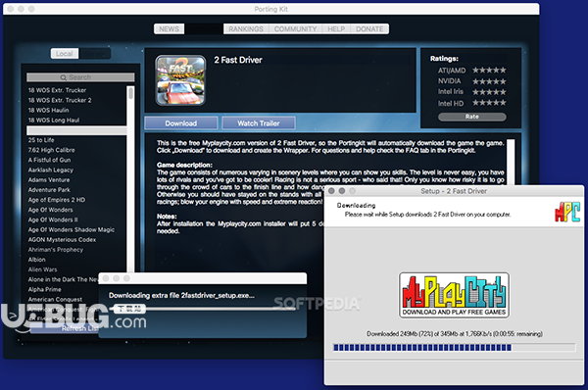Select Age Of Wonders II entry
The height and width of the screenshot is (390, 588).
pos(53,219)
